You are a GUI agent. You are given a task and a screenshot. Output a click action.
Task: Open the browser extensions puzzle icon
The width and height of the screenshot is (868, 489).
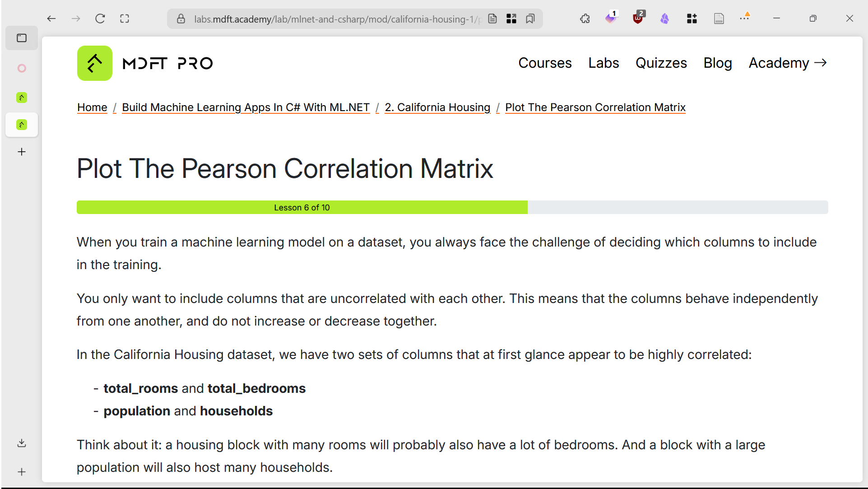click(x=585, y=19)
